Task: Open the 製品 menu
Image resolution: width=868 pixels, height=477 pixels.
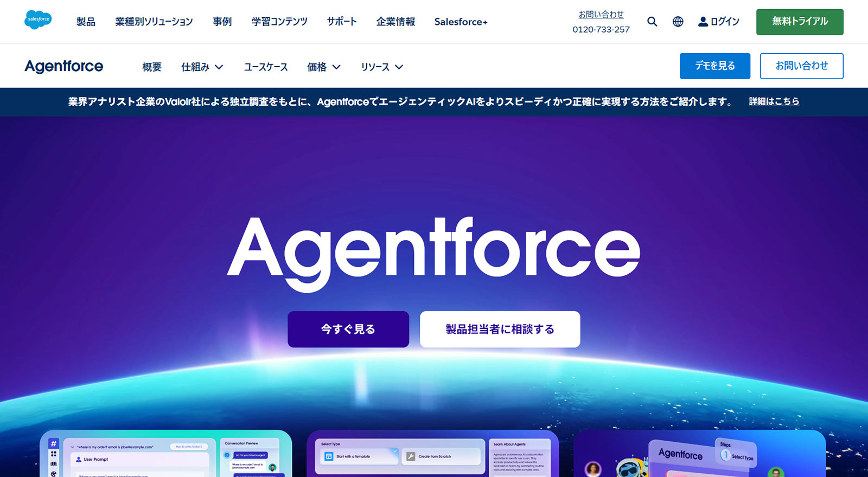Action: click(x=86, y=22)
